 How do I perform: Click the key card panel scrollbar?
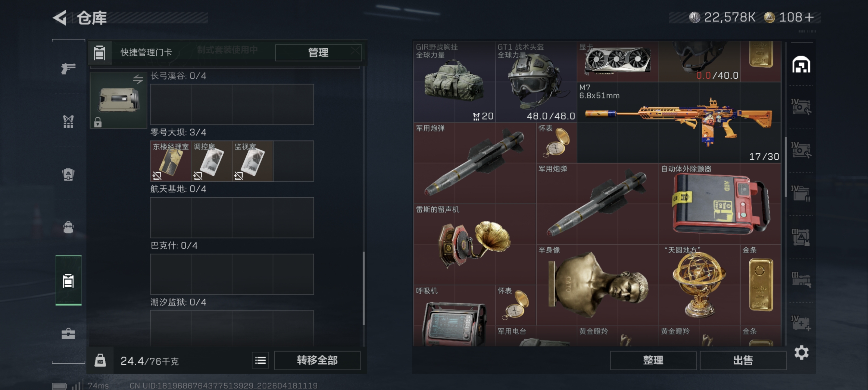(x=363, y=288)
